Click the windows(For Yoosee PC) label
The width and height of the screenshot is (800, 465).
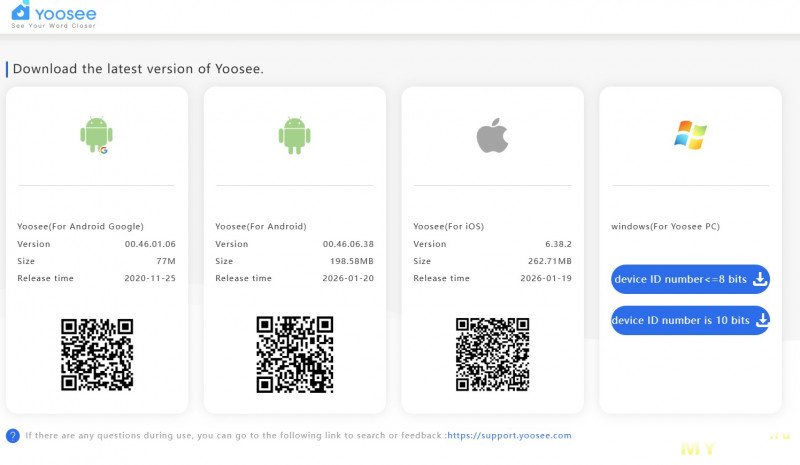(665, 227)
